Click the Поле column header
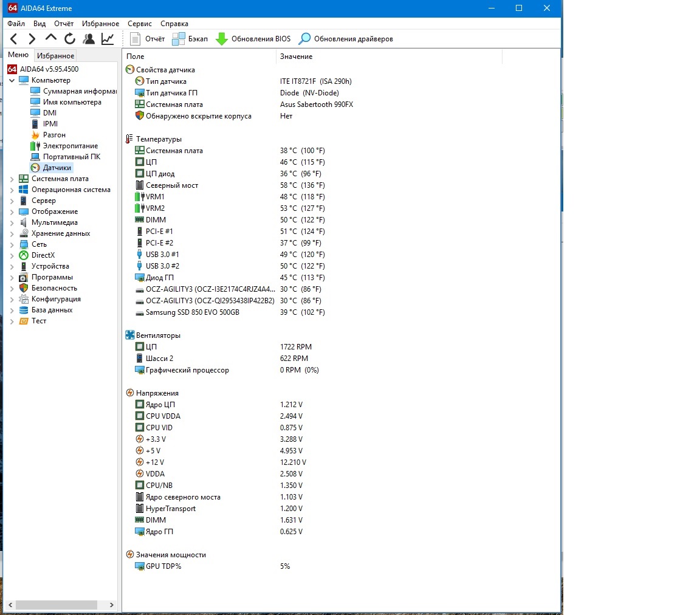Image resolution: width=700 pixels, height=615 pixels. 199,57
